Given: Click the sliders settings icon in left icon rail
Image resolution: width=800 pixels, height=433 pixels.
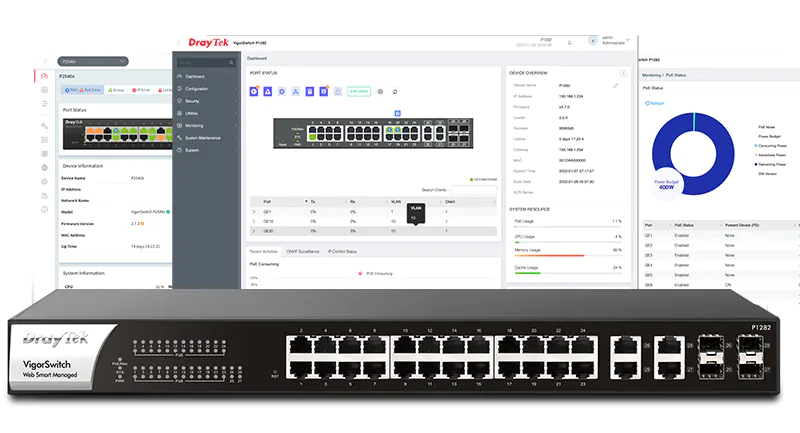Looking at the screenshot, I should (44, 104).
